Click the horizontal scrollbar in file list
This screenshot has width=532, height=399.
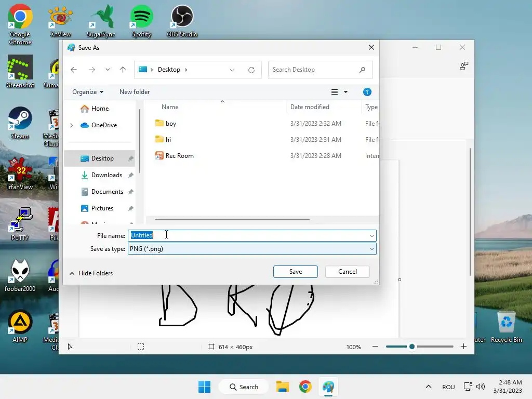pyautogui.click(x=232, y=220)
